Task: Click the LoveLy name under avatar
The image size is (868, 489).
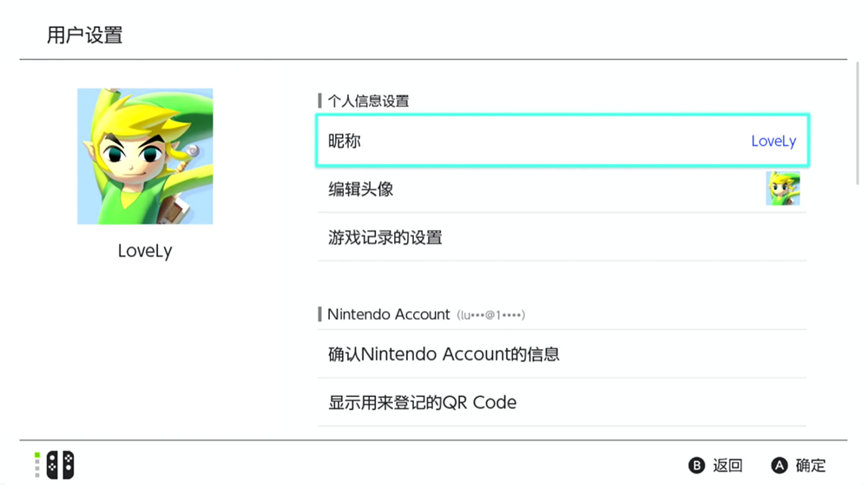Action: pyautogui.click(x=145, y=251)
